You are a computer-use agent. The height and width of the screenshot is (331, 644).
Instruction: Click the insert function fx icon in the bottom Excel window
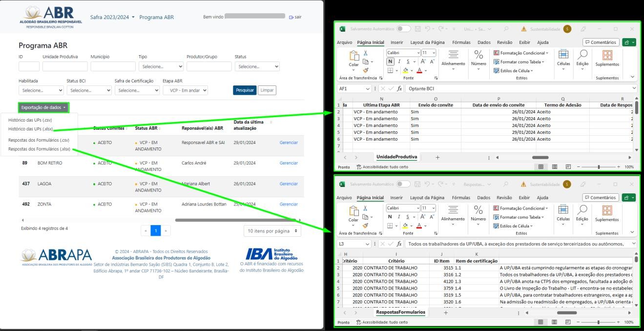[399, 244]
